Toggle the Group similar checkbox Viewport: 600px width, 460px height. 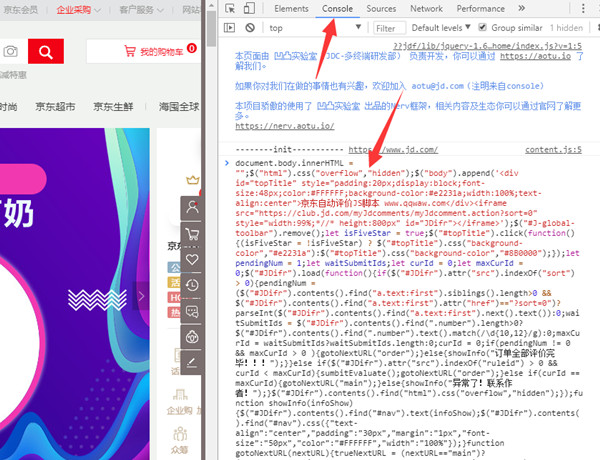[484, 28]
